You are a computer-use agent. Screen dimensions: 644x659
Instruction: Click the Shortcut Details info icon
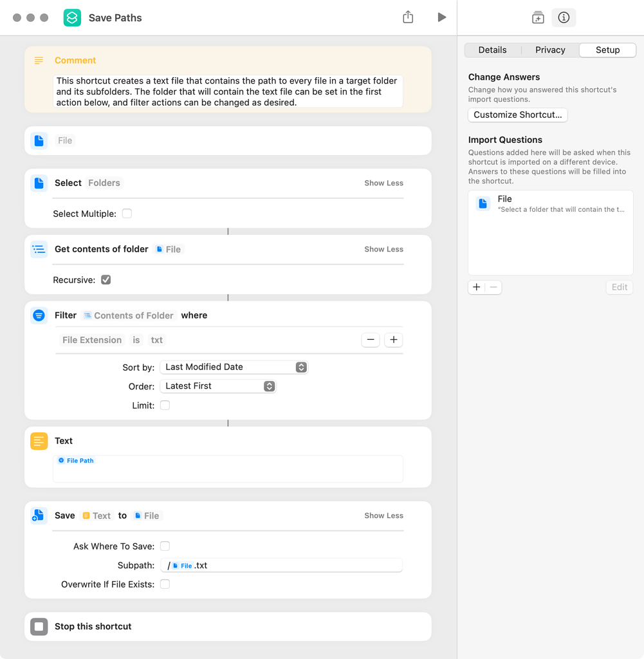pos(564,17)
